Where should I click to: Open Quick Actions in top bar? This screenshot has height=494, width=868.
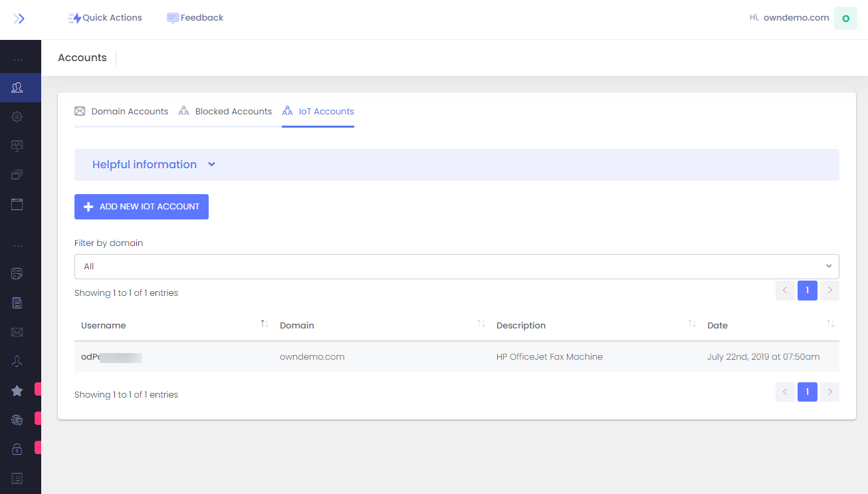point(105,18)
